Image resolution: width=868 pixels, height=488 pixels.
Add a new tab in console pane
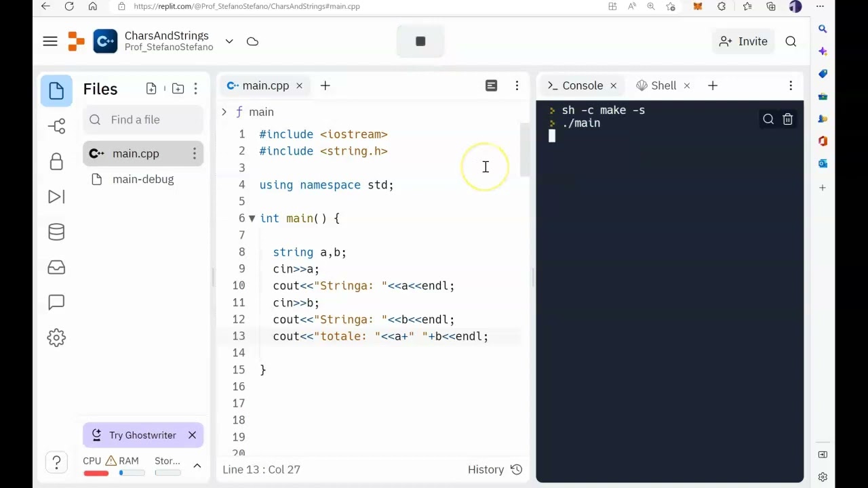pos(713,86)
